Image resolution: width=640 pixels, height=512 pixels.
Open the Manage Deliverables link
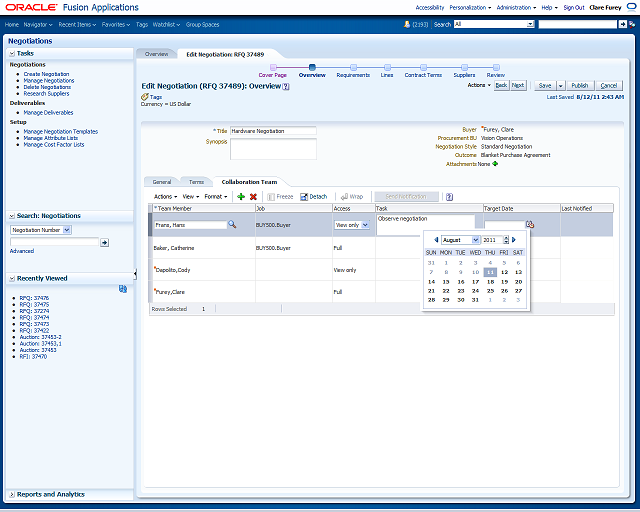(x=48, y=113)
